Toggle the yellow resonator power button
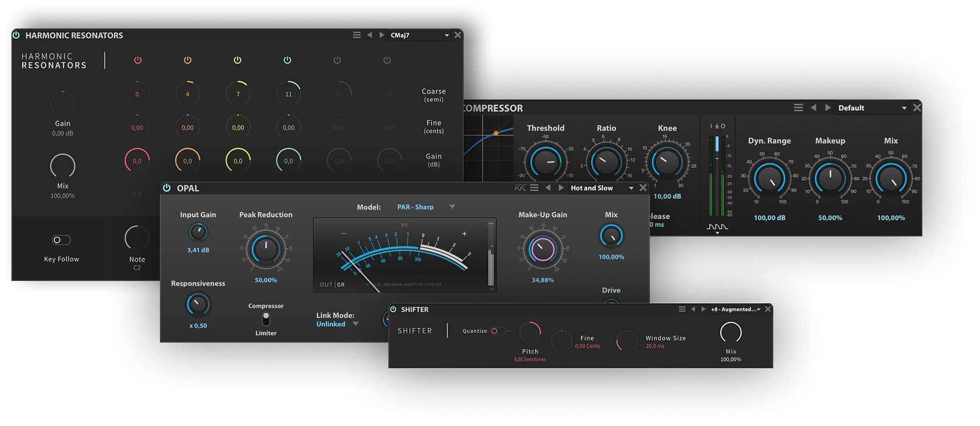980x426 pixels. click(x=238, y=60)
